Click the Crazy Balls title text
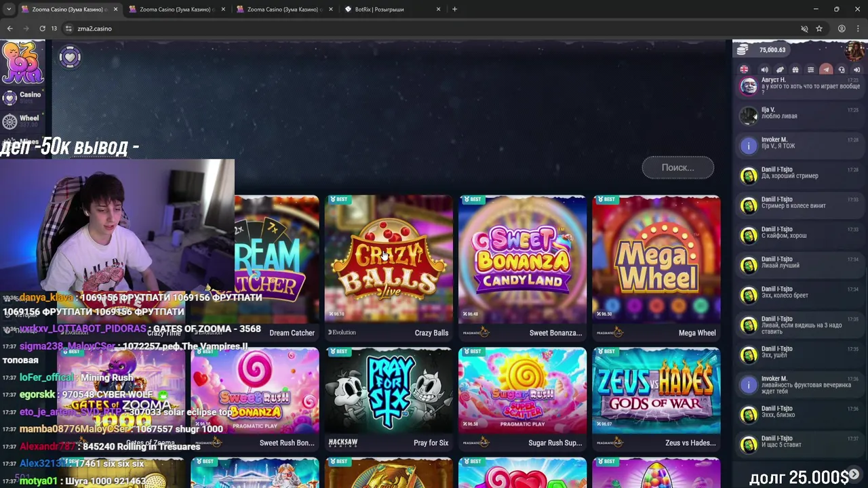Image resolution: width=868 pixels, height=488 pixels. 431,333
